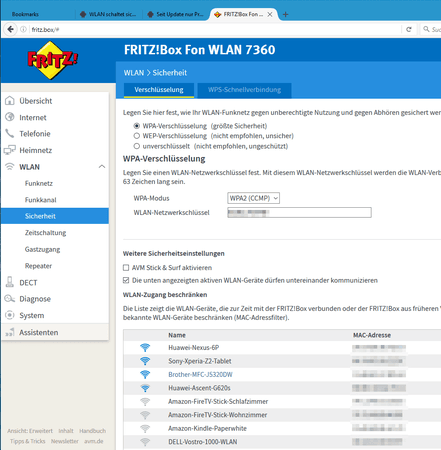Screen dimensions: 441x450
Task: Click wifi icon of Amazon-Kindle-Paperwhite
Action: pos(145,428)
